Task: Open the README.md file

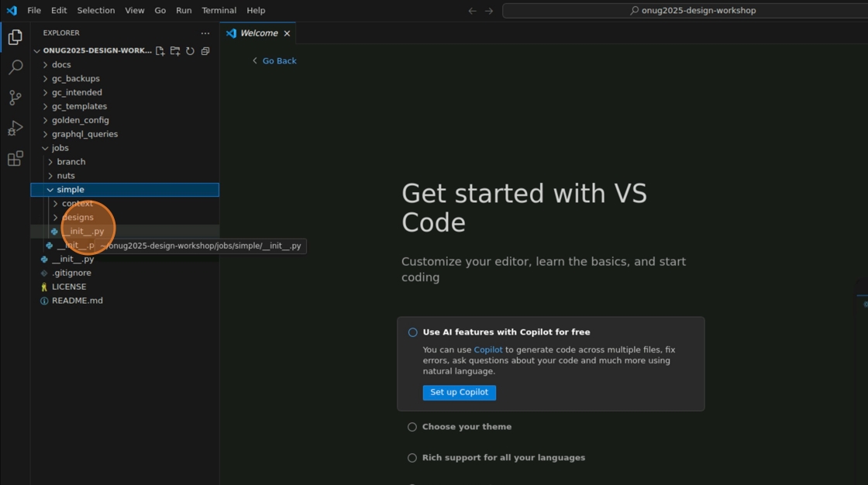Action: tap(125, 301)
